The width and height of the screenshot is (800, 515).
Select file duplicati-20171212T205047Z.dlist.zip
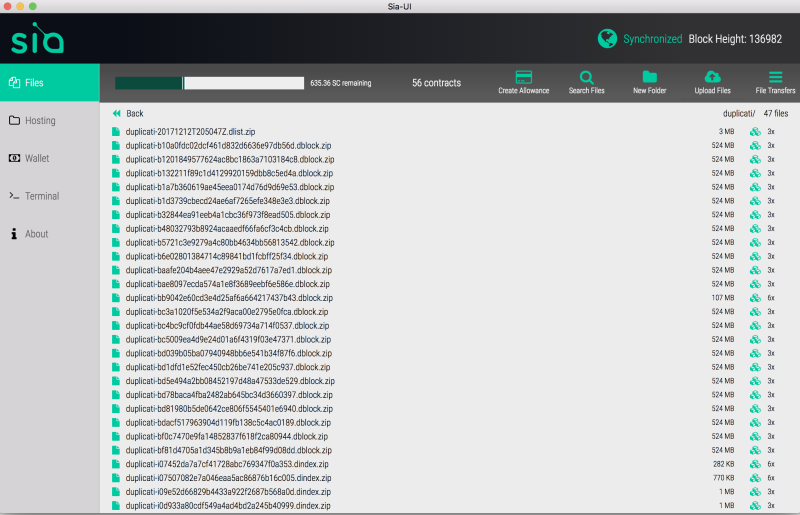pyautogui.click(x=190, y=132)
